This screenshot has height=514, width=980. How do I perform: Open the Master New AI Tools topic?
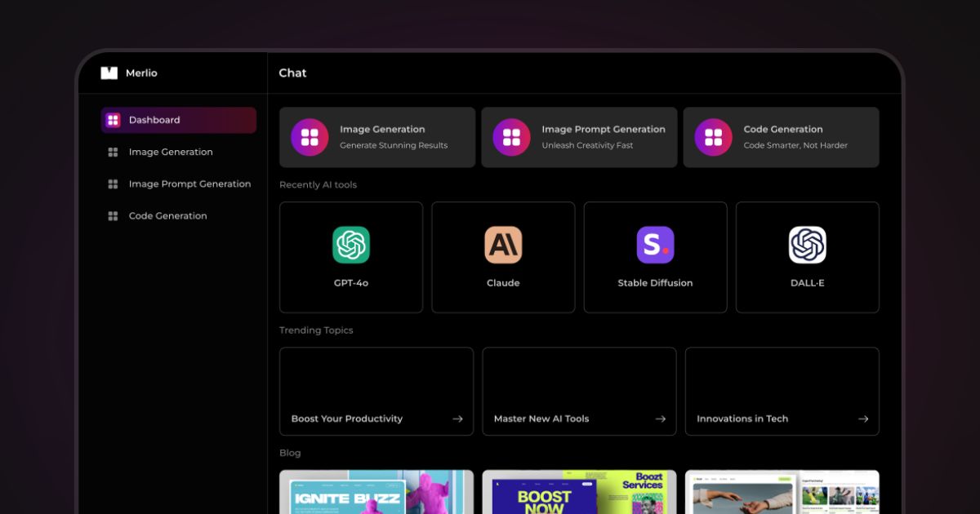pyautogui.click(x=579, y=391)
